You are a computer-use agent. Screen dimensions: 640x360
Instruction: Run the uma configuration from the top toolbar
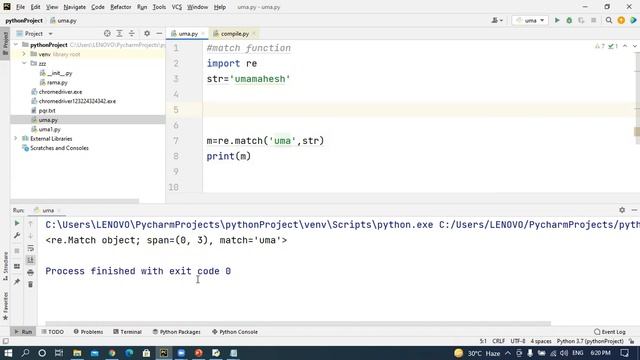pos(557,20)
